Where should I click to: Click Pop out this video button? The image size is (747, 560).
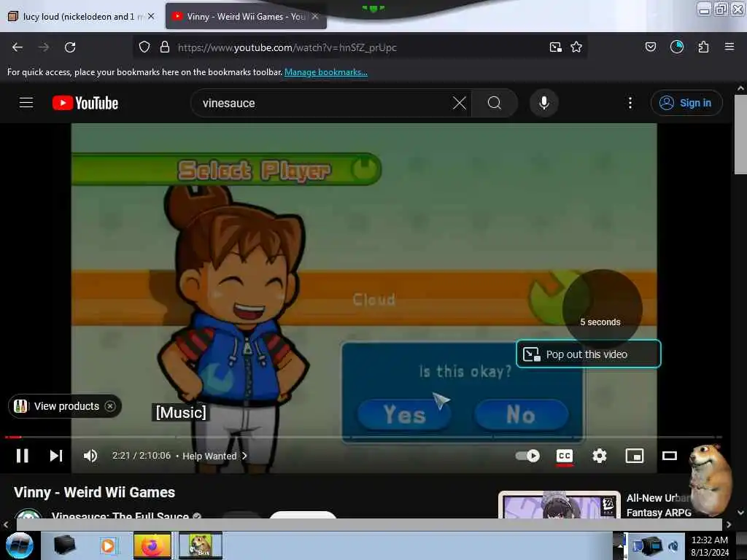click(589, 354)
